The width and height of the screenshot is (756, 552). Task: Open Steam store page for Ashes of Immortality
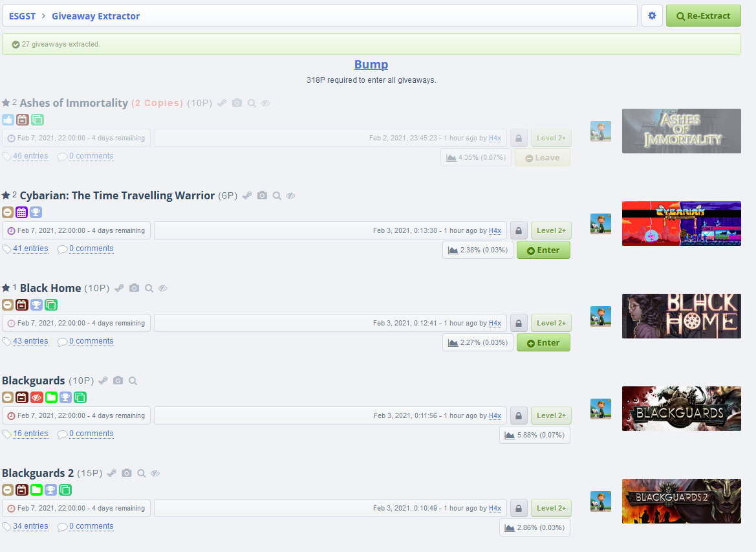[222, 103]
